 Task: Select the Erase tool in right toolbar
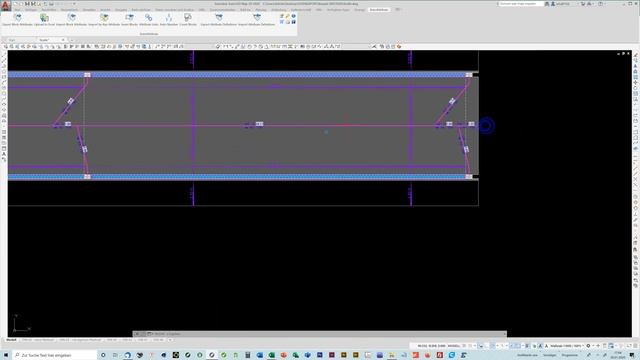coord(636,55)
